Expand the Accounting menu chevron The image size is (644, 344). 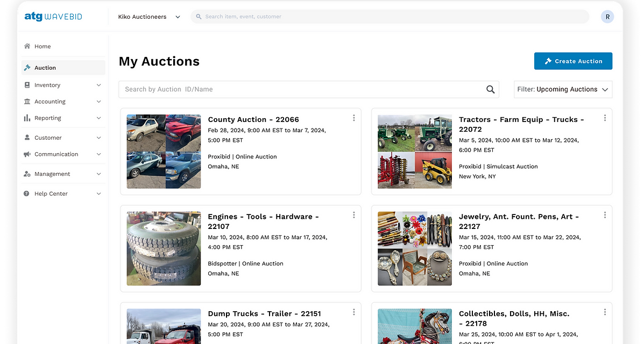click(x=98, y=102)
